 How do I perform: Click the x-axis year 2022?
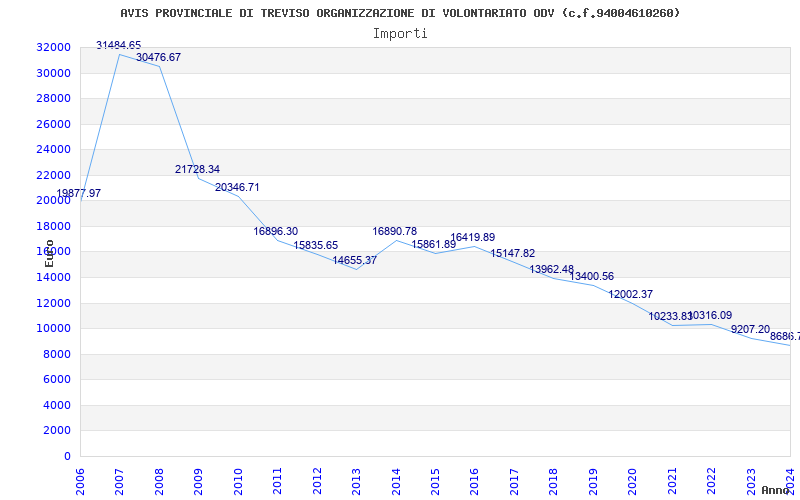(x=711, y=481)
